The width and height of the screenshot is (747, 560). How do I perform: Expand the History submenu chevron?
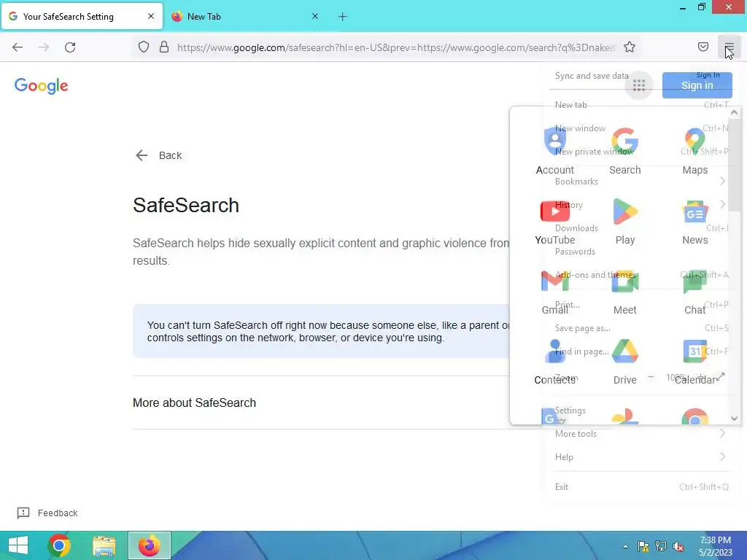tap(723, 204)
